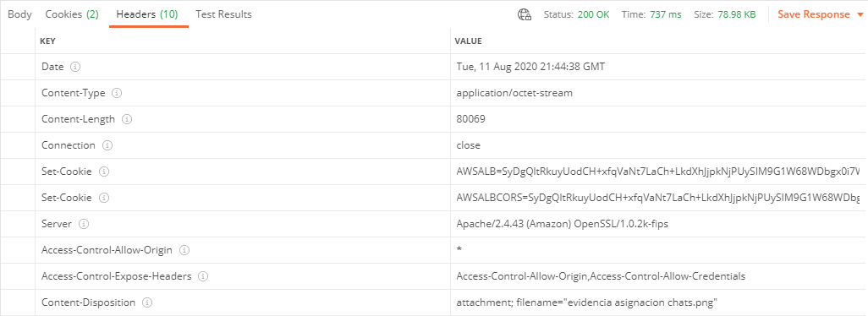
Task: Click the KEY column header
Action: tap(47, 41)
